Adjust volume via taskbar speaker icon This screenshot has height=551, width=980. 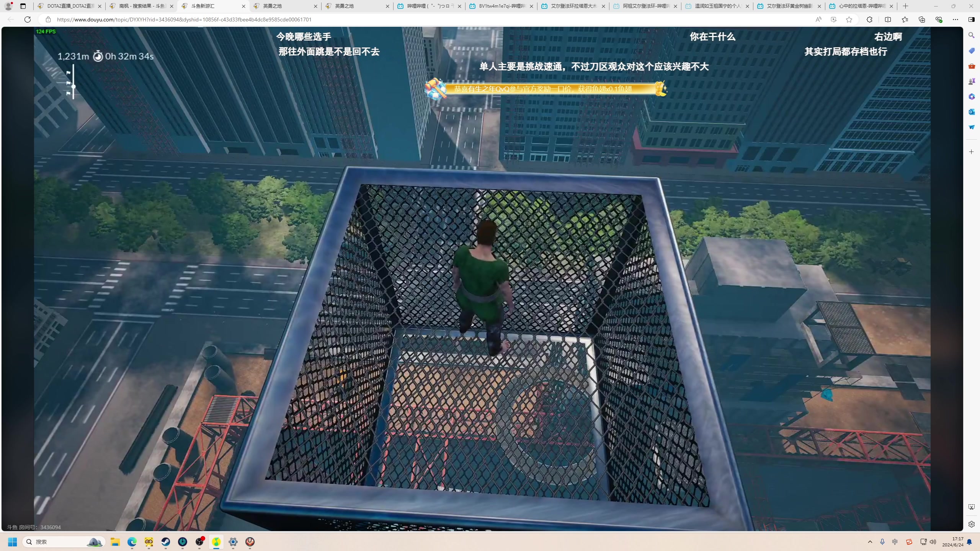pyautogui.click(x=933, y=541)
